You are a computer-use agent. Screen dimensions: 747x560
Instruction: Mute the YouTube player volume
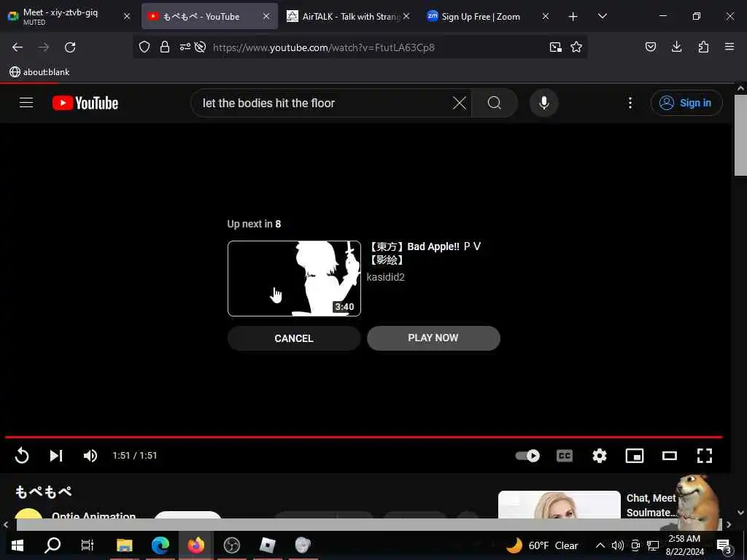90,456
